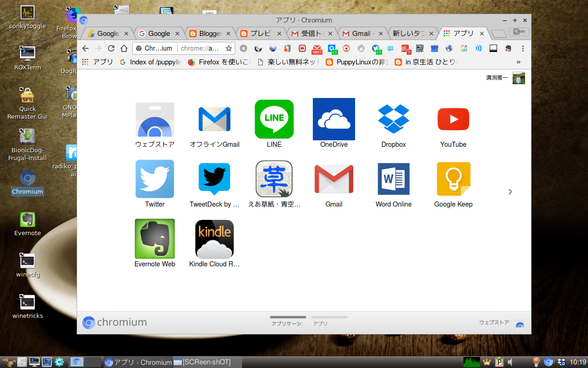Select the アプリケーション page indicator

[287, 321]
